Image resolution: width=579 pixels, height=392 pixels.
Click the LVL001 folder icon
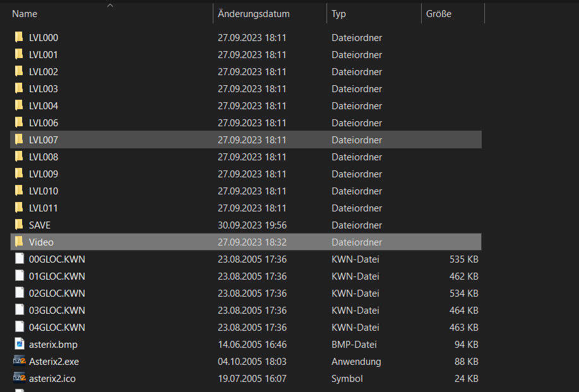click(x=19, y=54)
